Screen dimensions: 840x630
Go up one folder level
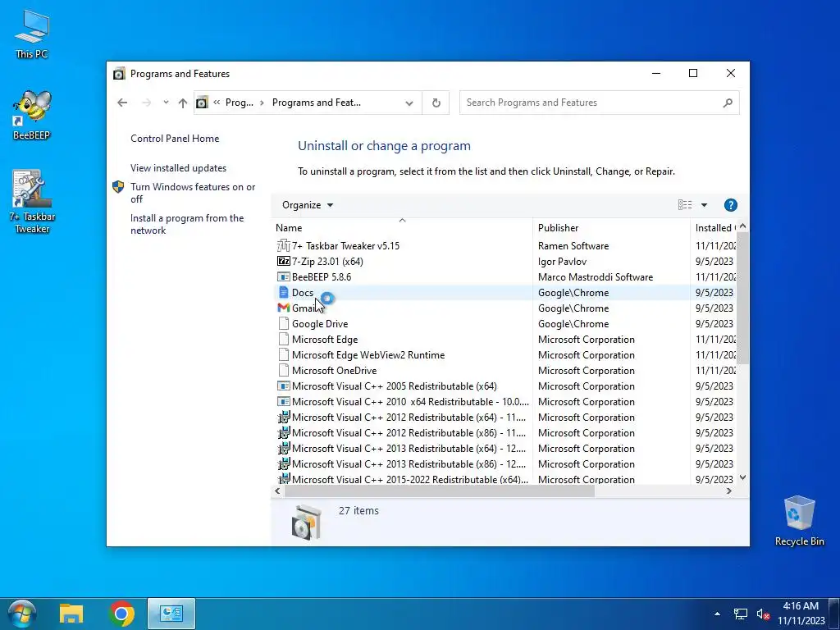point(183,103)
